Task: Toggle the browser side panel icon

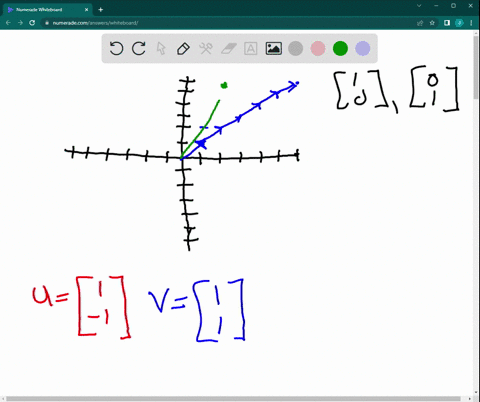Action: (x=447, y=23)
